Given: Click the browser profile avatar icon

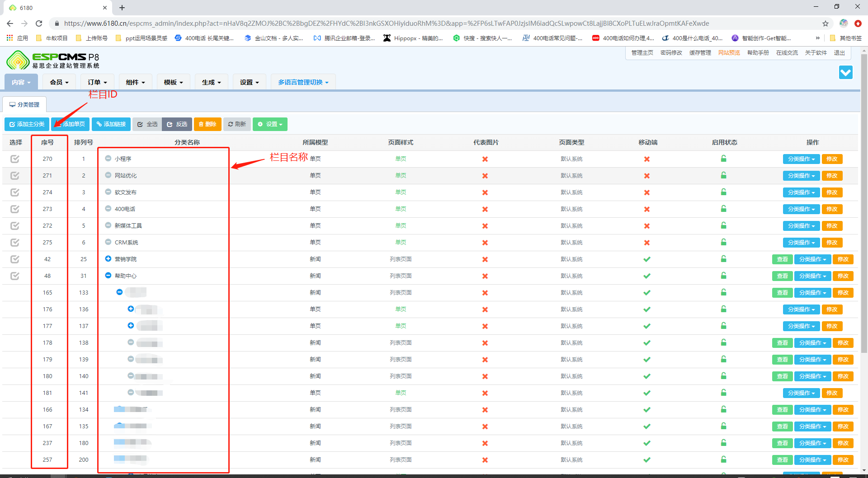Looking at the screenshot, I should point(844,23).
